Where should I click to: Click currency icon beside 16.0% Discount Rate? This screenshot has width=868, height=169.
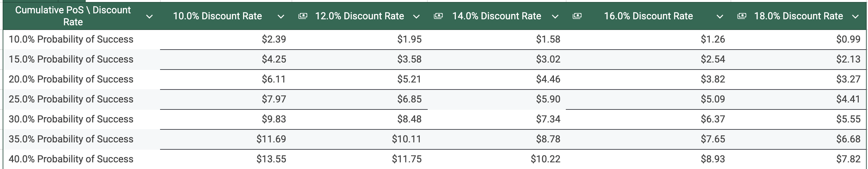pos(577,16)
